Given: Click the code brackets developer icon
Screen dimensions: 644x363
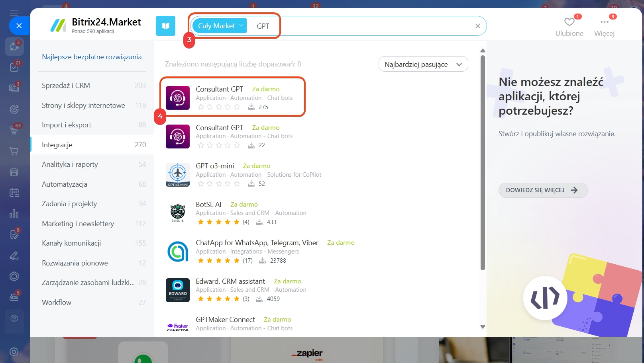Looking at the screenshot, I should point(545,298).
